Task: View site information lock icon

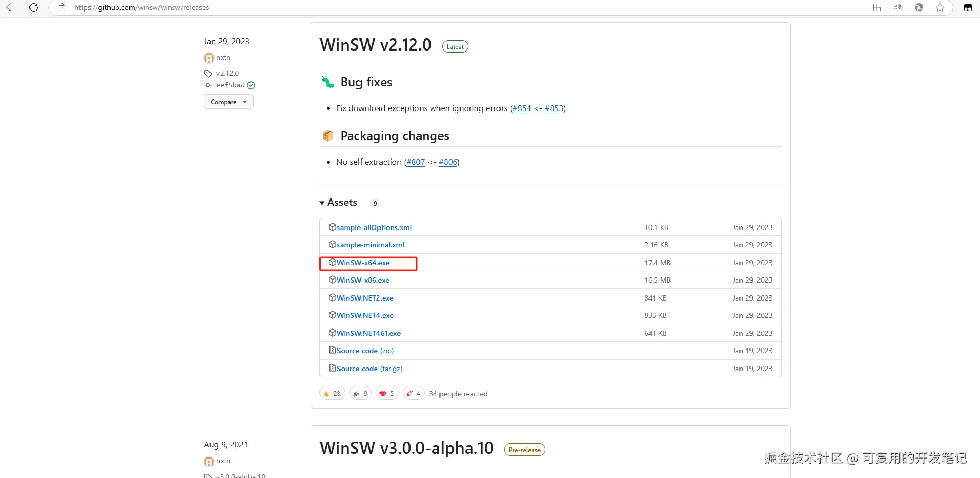Action: (x=62, y=7)
